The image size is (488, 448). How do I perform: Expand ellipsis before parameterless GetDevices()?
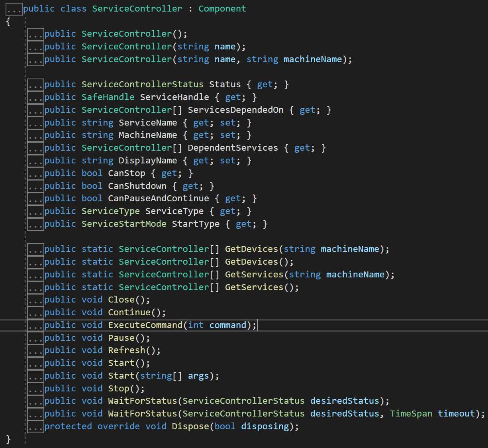[x=36, y=262]
